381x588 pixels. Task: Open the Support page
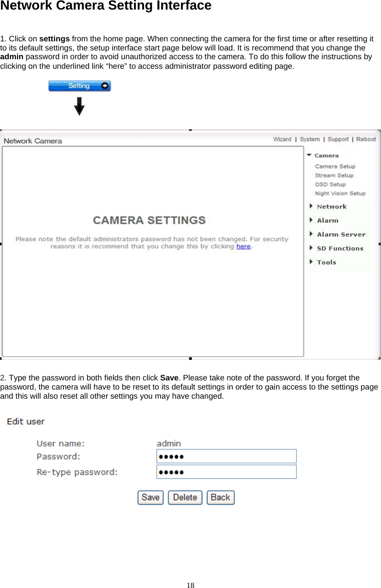coord(338,139)
